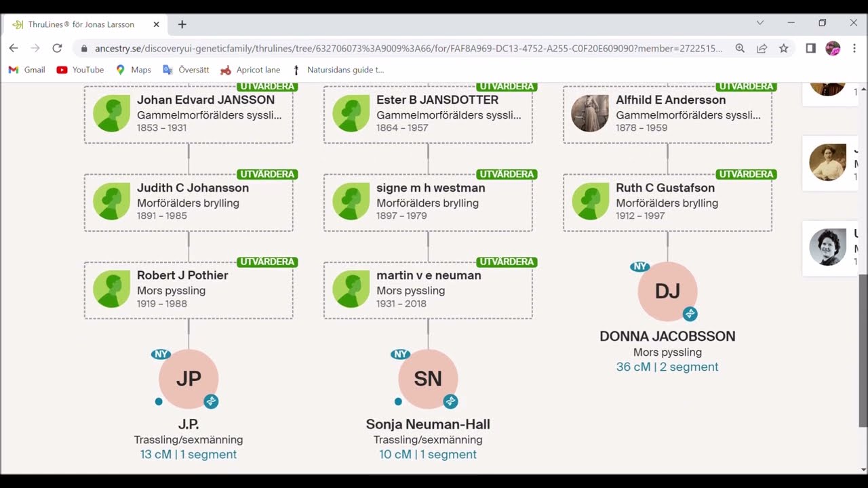
Task: Select the martin v e neuman name
Action: point(429,275)
